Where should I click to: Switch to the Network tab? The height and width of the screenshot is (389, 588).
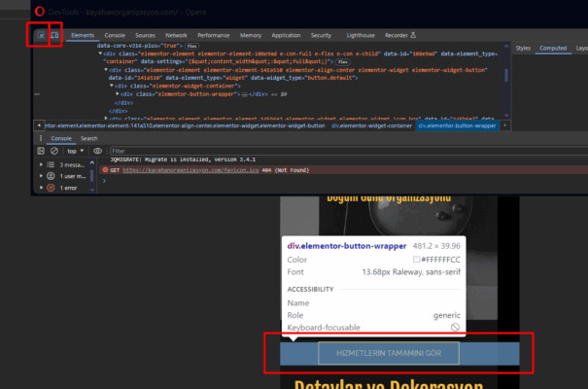pyautogui.click(x=176, y=35)
